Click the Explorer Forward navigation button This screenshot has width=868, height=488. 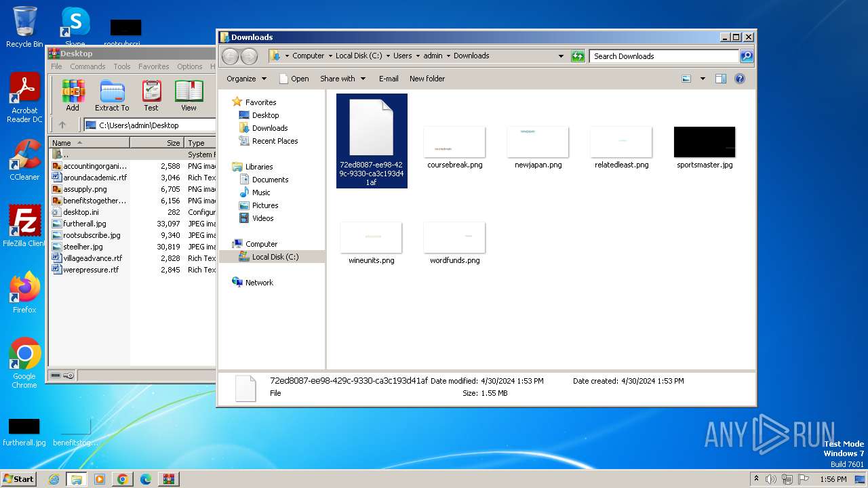[x=250, y=56]
